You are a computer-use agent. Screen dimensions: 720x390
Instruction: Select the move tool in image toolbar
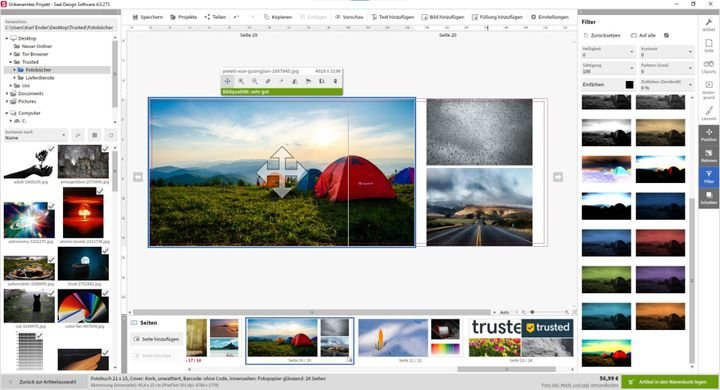click(x=227, y=81)
